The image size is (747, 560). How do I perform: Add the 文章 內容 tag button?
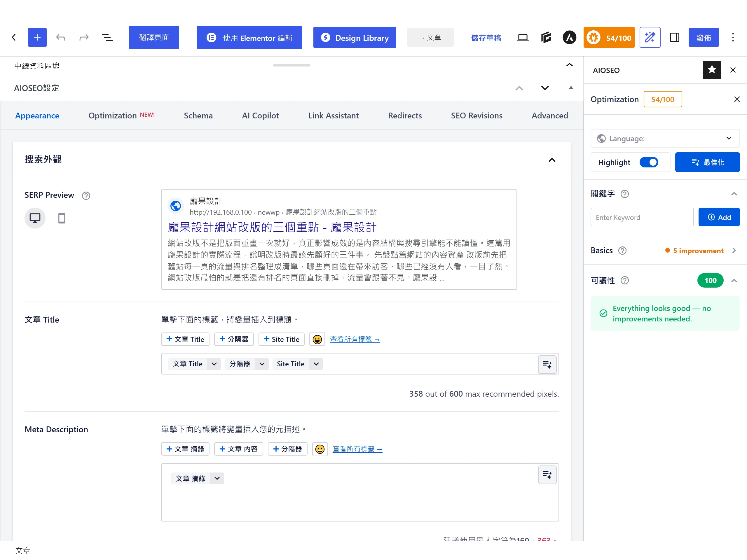click(x=238, y=449)
